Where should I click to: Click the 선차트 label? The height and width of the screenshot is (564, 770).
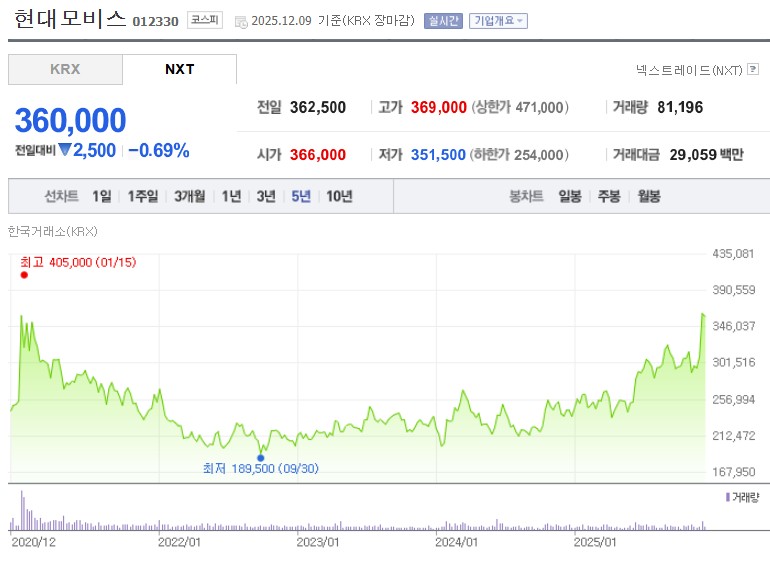tap(61, 196)
